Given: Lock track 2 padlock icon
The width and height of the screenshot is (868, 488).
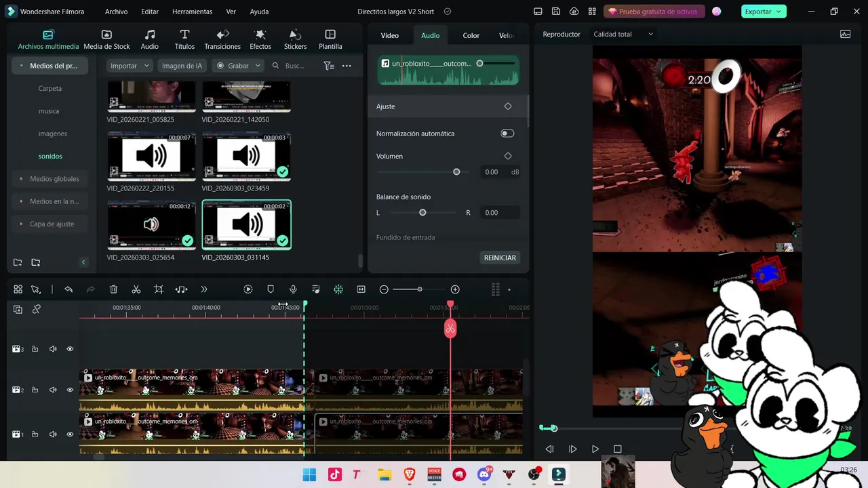Looking at the screenshot, I should pos(35,390).
